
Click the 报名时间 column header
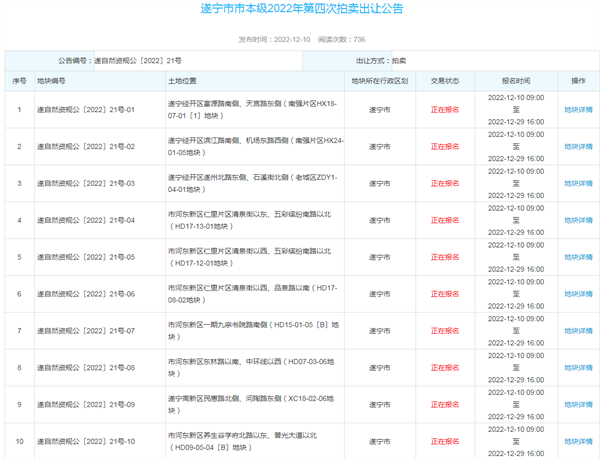pyautogui.click(x=516, y=81)
